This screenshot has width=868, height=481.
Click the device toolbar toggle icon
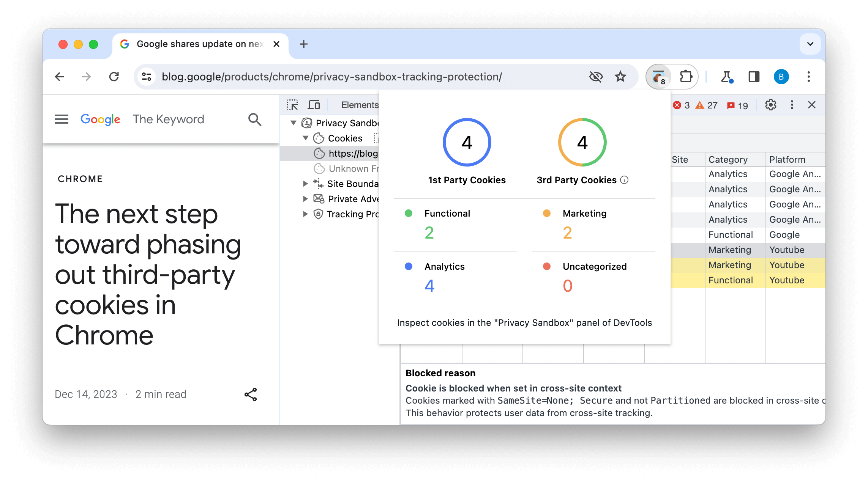(314, 104)
